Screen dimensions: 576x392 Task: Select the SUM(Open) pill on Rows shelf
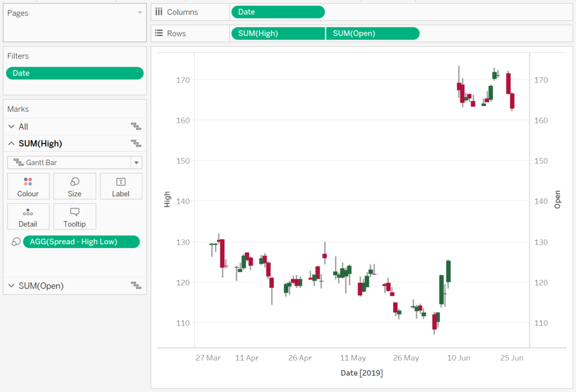coord(372,33)
